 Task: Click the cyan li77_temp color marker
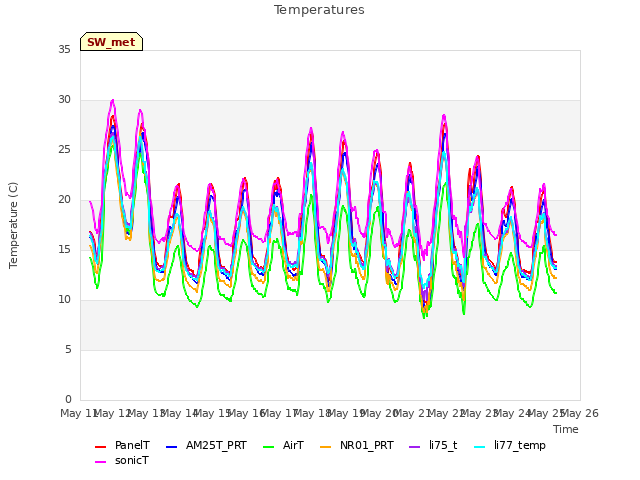(480, 447)
